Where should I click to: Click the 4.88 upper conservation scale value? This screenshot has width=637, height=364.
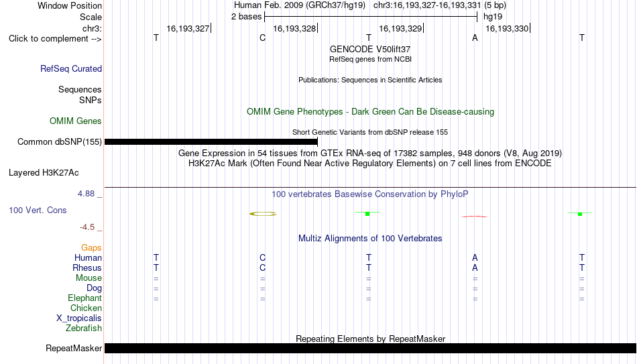pyautogui.click(x=86, y=194)
